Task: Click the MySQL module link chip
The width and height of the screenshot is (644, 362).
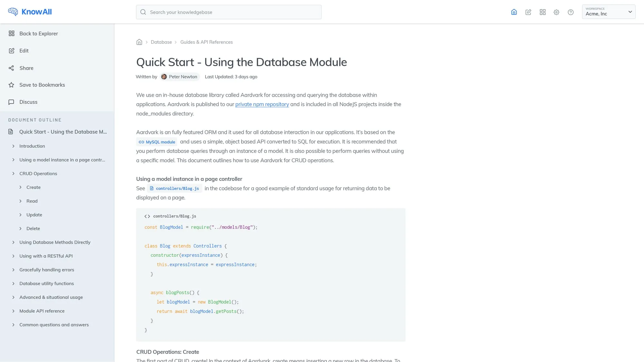Action: pos(157,142)
